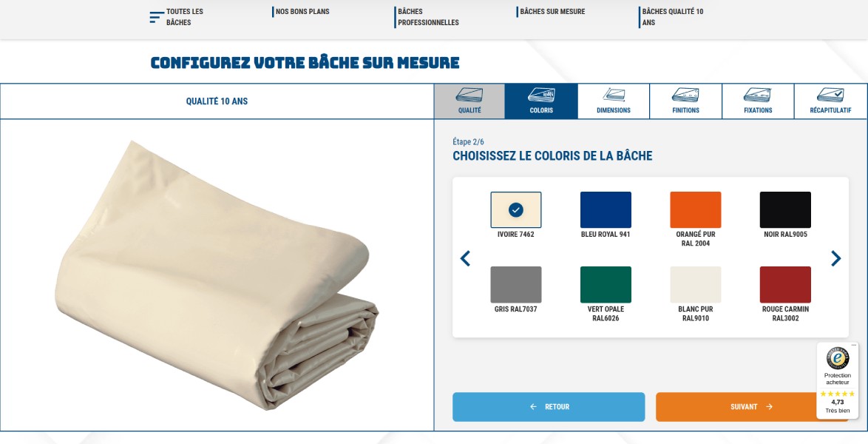Click the Retour button
This screenshot has height=444, width=868.
549,407
